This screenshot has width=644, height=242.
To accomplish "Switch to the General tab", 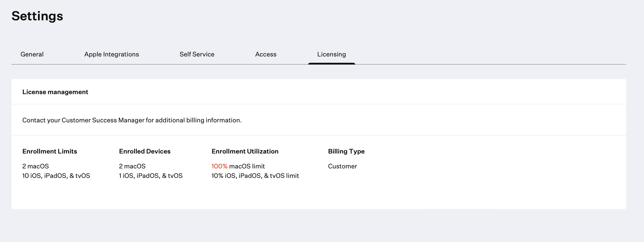I will (32, 54).
